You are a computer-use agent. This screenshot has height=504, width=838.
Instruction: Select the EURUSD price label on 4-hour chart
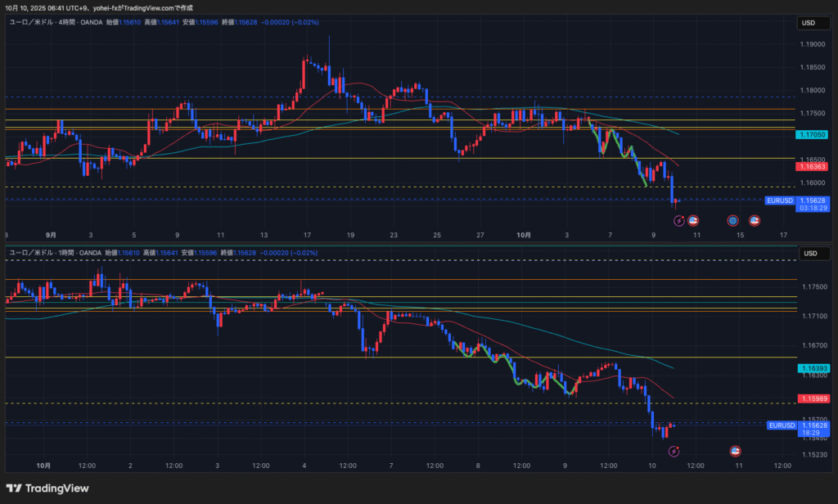(780, 200)
